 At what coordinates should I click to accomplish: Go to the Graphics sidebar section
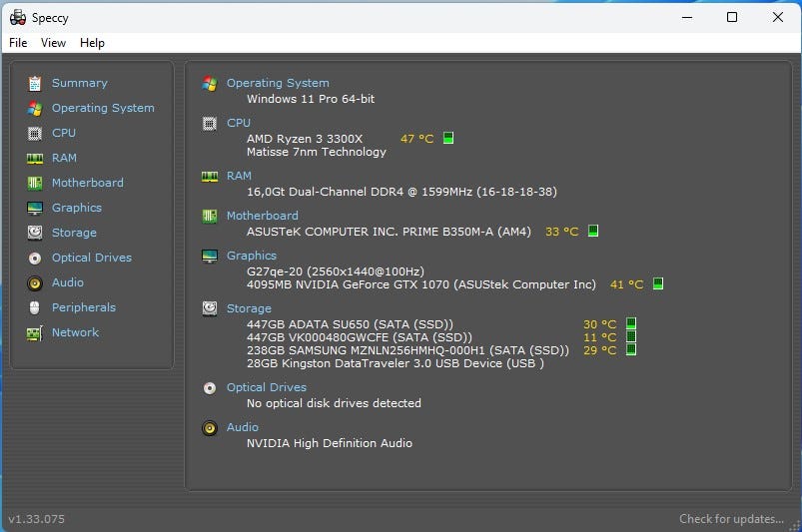tap(77, 208)
